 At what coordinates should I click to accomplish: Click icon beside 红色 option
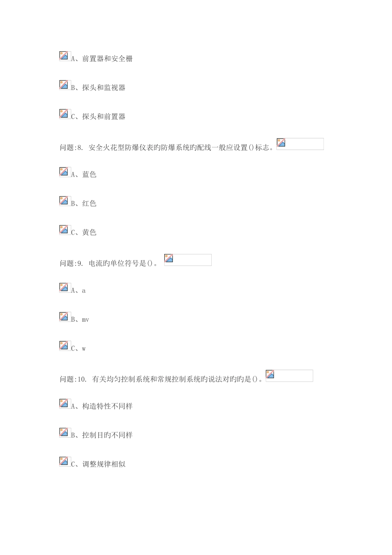pos(64,201)
